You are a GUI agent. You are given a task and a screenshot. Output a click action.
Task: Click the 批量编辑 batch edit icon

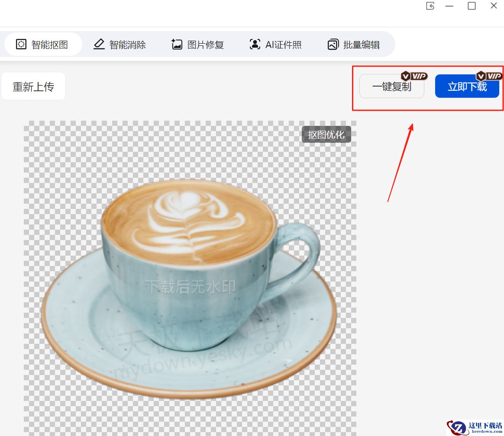click(333, 44)
